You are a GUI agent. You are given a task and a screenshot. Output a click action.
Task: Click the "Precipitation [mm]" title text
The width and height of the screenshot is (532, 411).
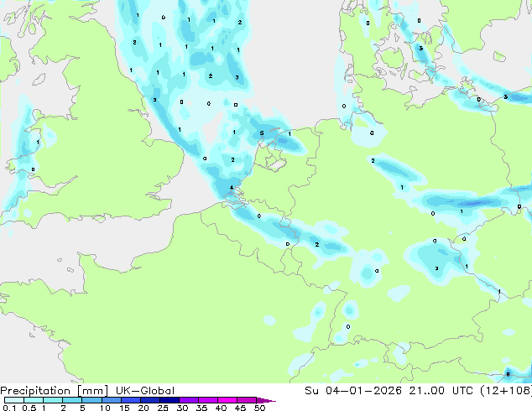point(54,391)
